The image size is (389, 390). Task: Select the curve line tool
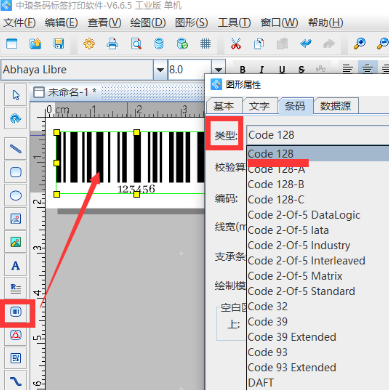16,380
